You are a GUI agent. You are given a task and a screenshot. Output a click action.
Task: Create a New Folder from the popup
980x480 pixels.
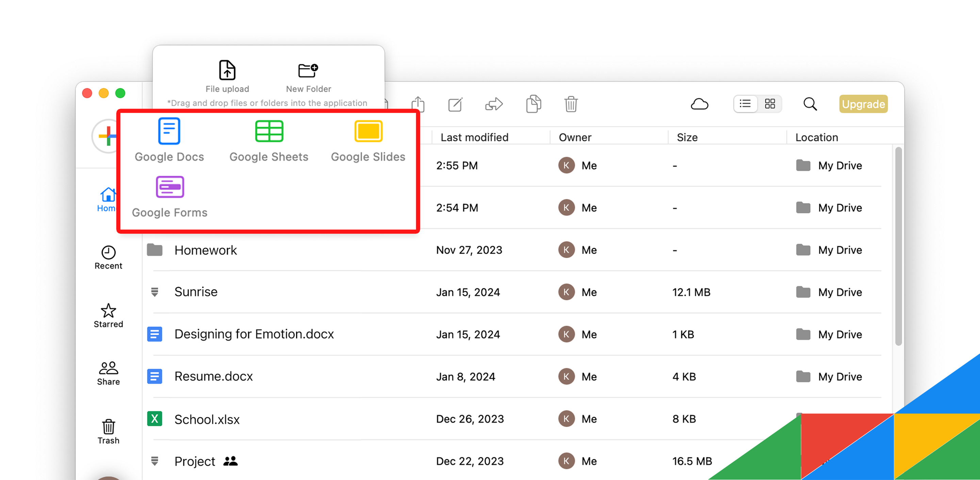pos(308,77)
